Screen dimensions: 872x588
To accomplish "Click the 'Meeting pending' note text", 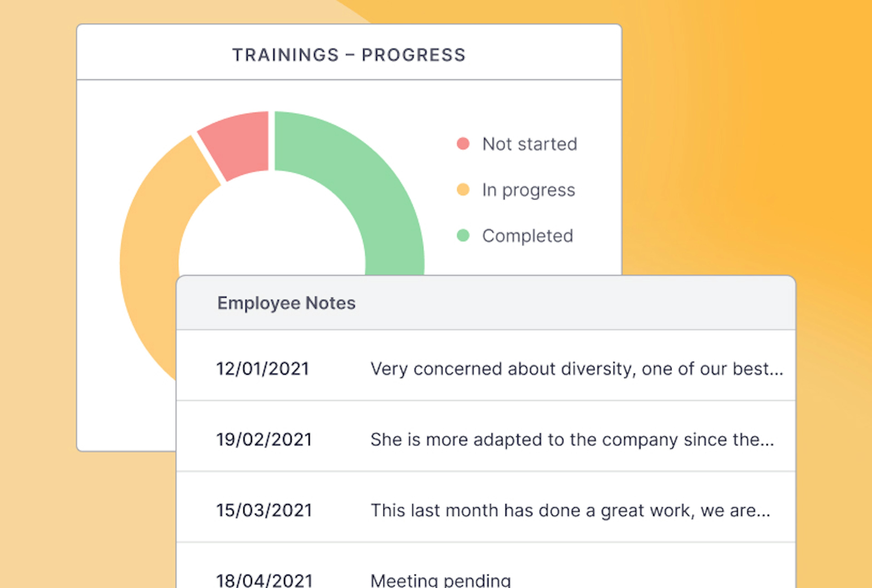I will [441, 580].
